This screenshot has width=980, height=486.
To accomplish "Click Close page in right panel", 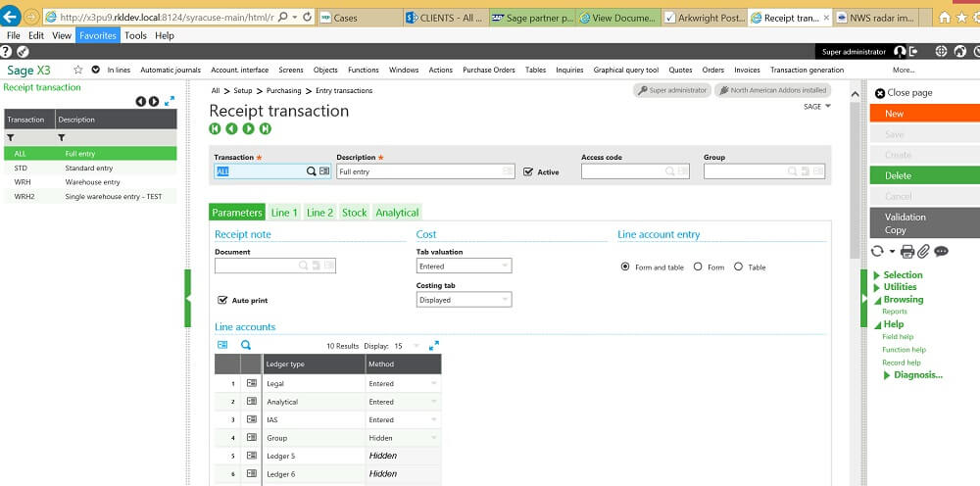I will [904, 92].
